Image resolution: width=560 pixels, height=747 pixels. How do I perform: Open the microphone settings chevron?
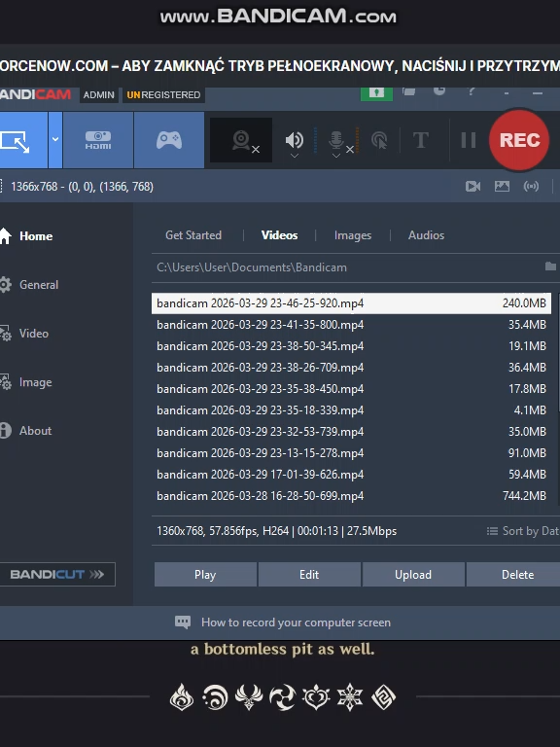click(336, 156)
